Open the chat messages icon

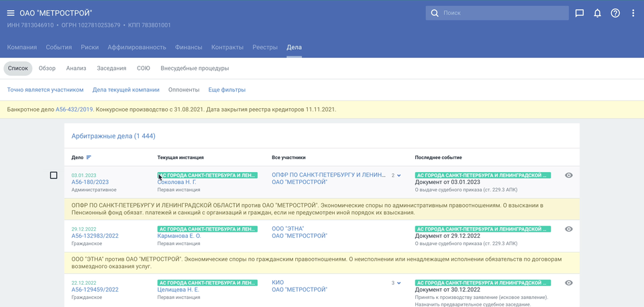click(580, 13)
